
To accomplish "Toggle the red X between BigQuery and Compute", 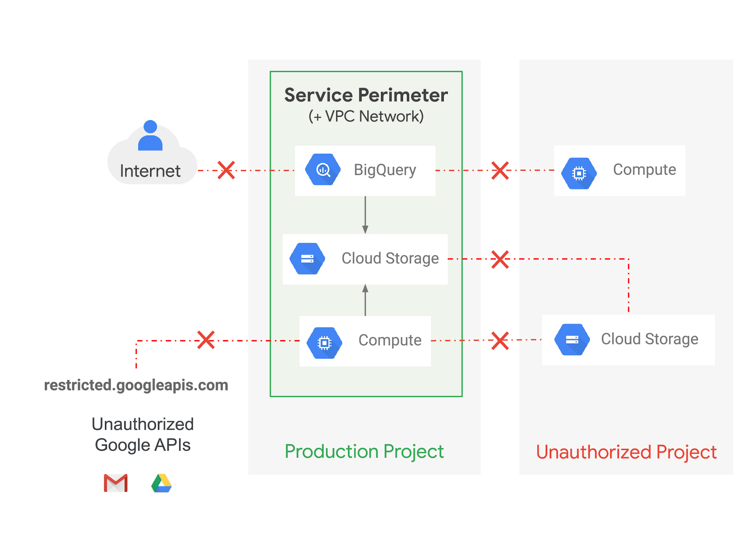I will coord(496,162).
